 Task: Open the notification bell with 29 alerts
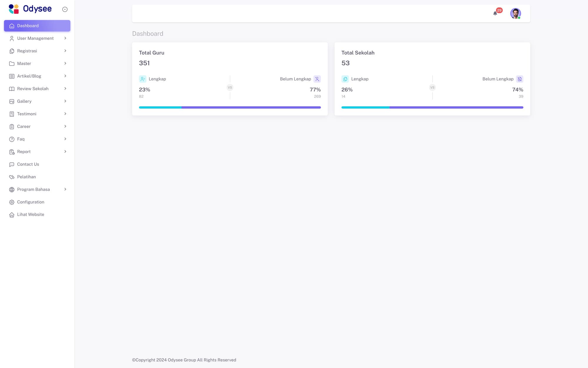495,13
